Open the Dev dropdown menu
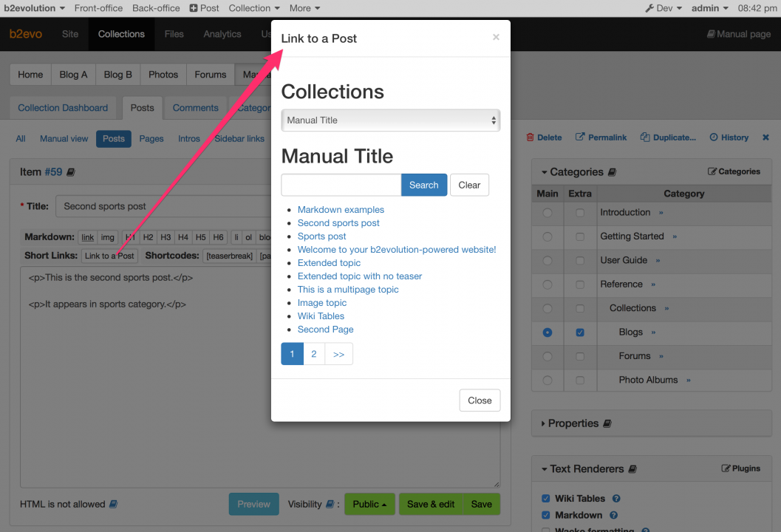The image size is (781, 532). coord(664,8)
